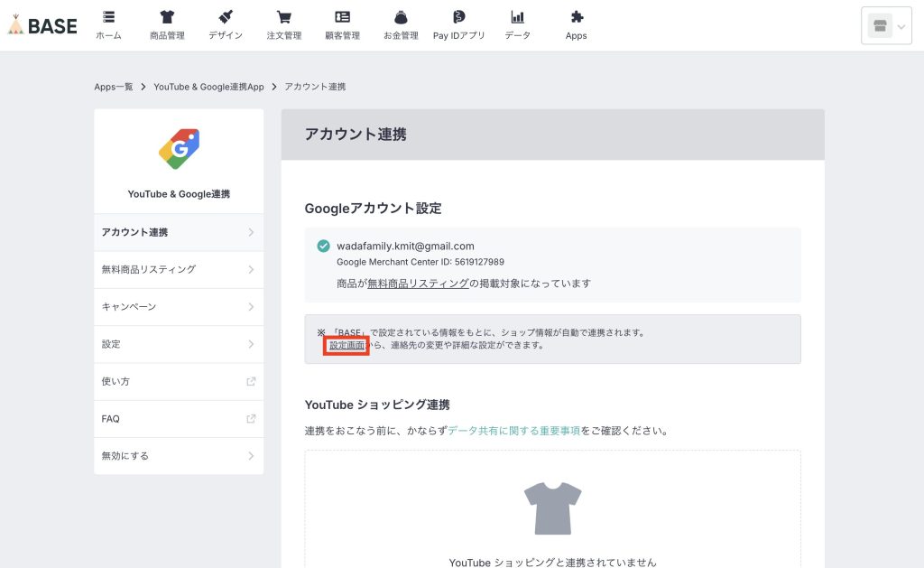The image size is (924, 568).
Task: Open 使い方 in sidebar
Action: (179, 382)
